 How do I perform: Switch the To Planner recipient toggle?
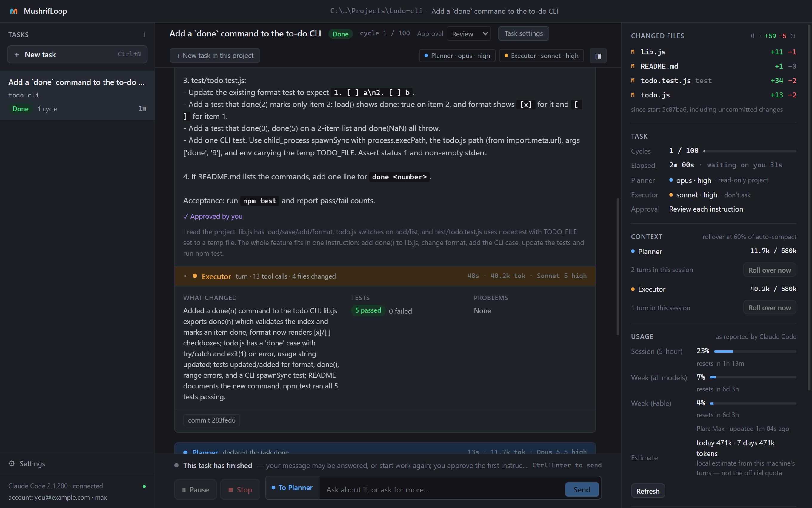point(292,488)
